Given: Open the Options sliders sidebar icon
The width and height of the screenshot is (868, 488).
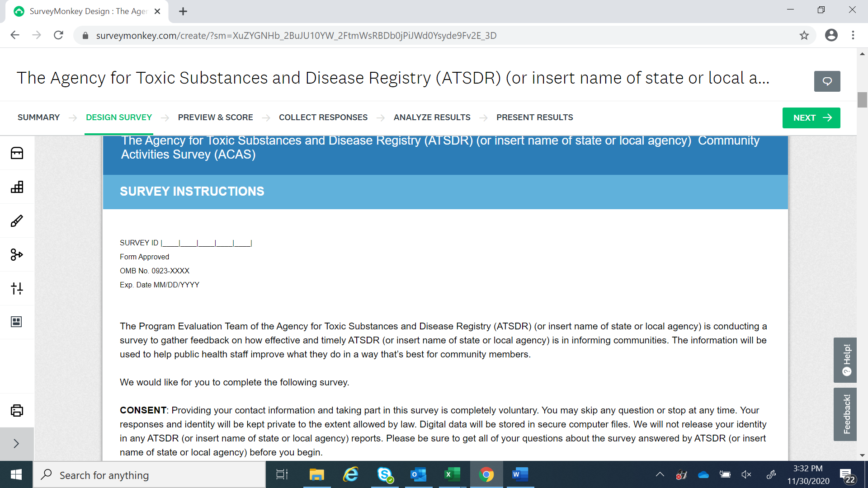Looking at the screenshot, I should [x=17, y=288].
